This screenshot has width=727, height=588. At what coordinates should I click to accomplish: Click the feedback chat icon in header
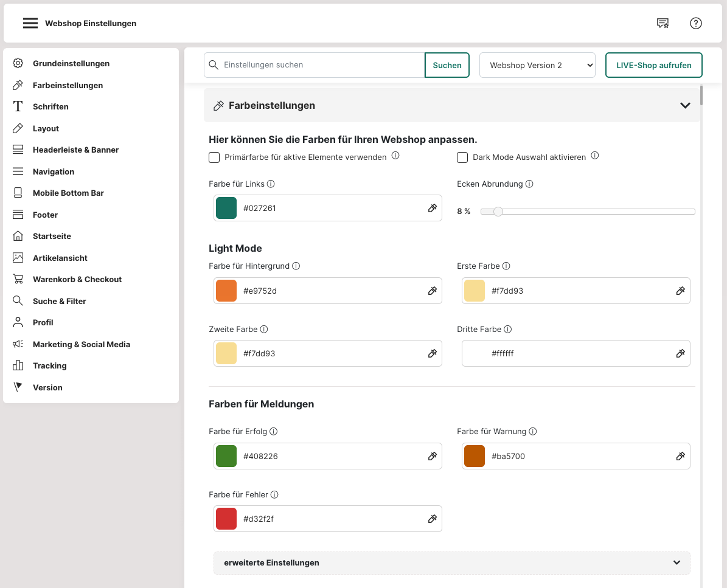(x=663, y=23)
